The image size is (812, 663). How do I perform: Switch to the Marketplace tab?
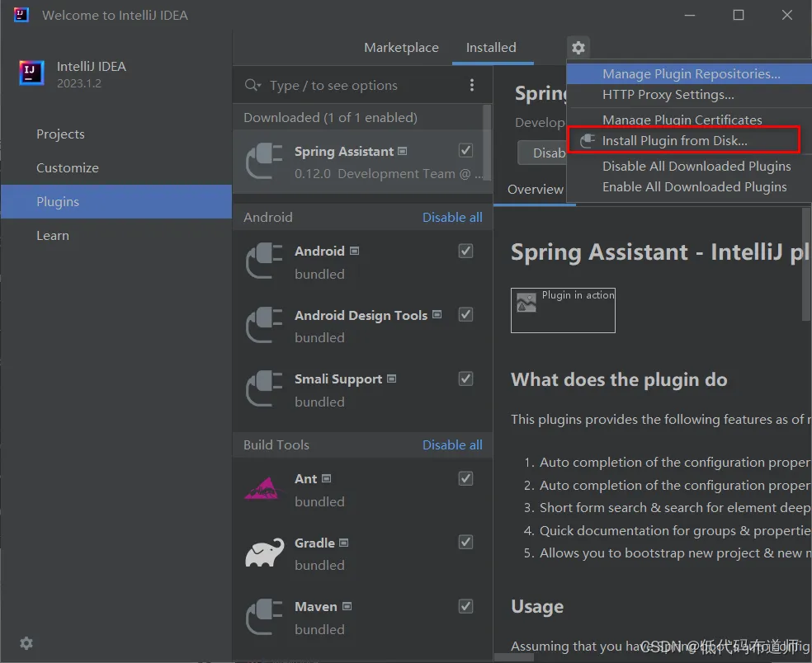[x=401, y=48]
